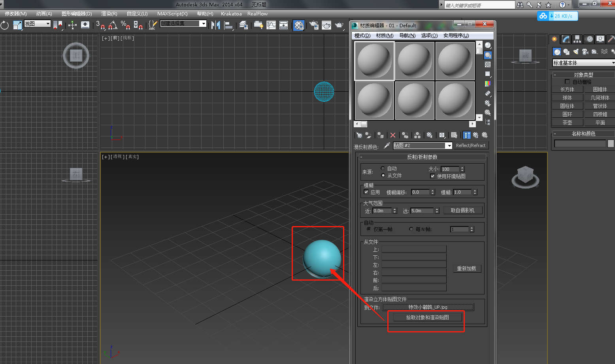Click the eyedropper next to map name

[387, 146]
